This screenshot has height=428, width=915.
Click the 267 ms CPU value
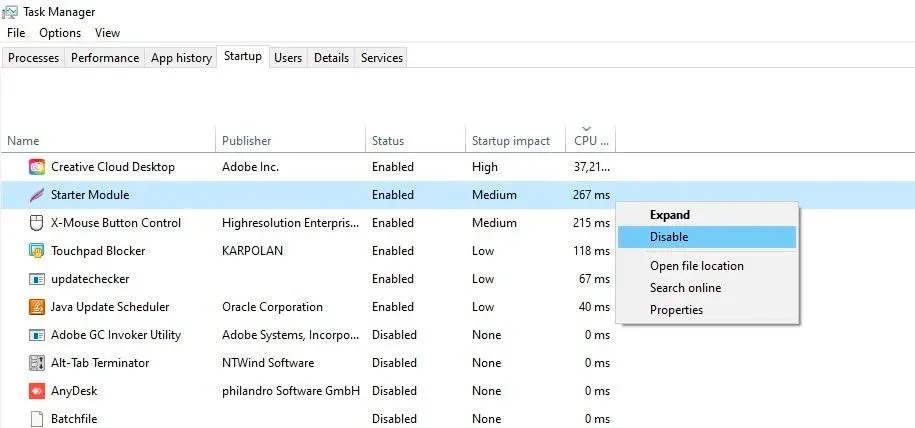point(591,195)
